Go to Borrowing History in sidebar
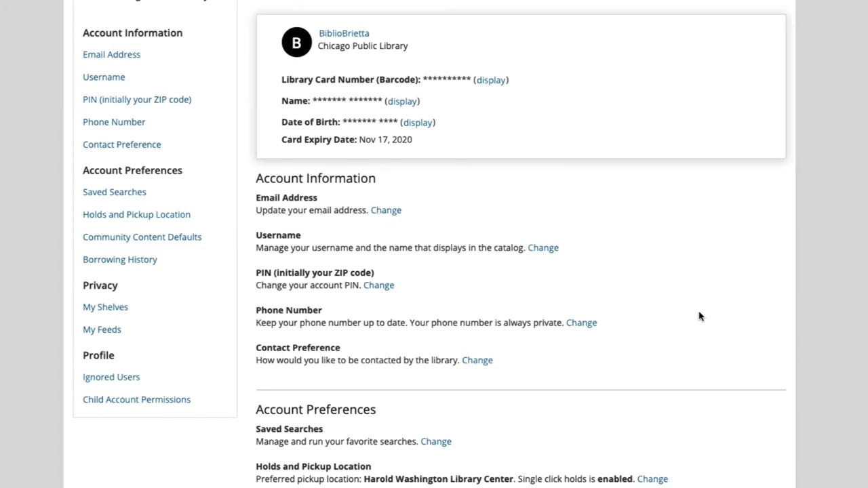 pos(119,260)
